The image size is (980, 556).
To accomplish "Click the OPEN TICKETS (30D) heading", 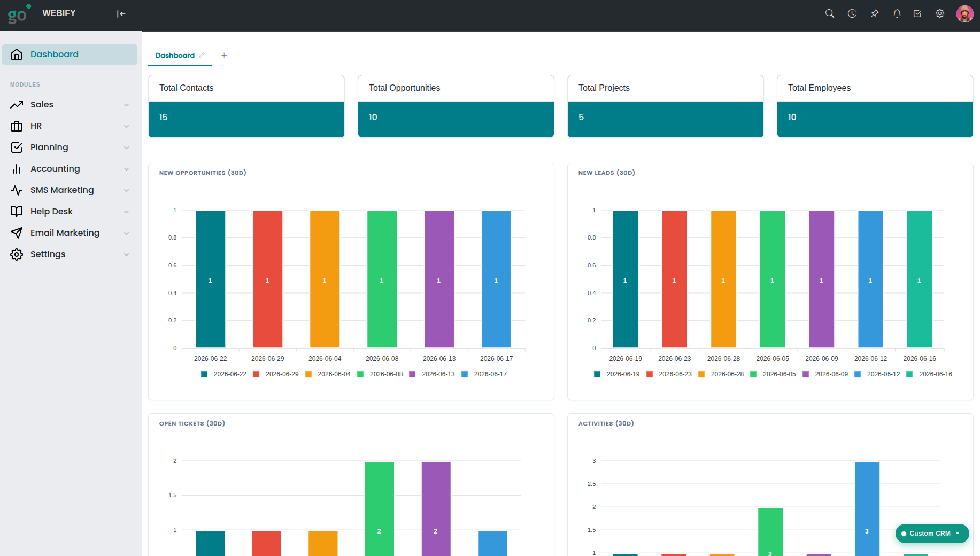I will [x=192, y=423].
